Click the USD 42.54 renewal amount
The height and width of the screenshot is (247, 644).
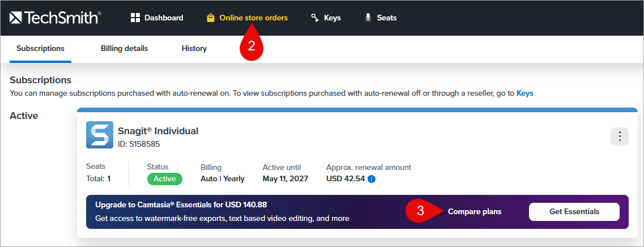point(346,179)
